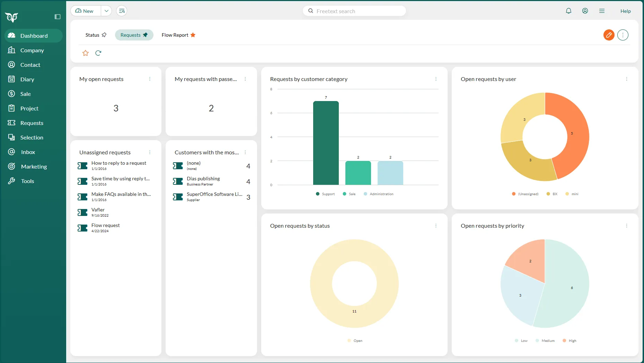
Task: Expand the New button dropdown arrow
Action: [106, 11]
